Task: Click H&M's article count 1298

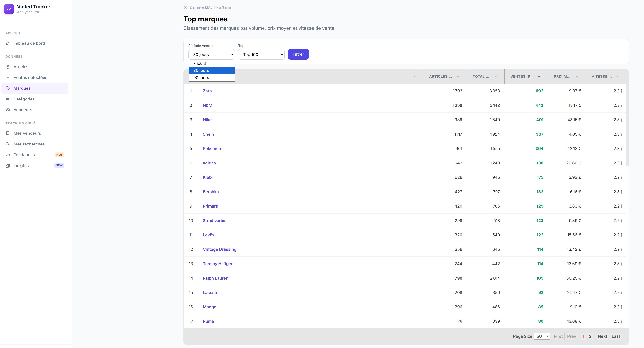Action: (457, 106)
